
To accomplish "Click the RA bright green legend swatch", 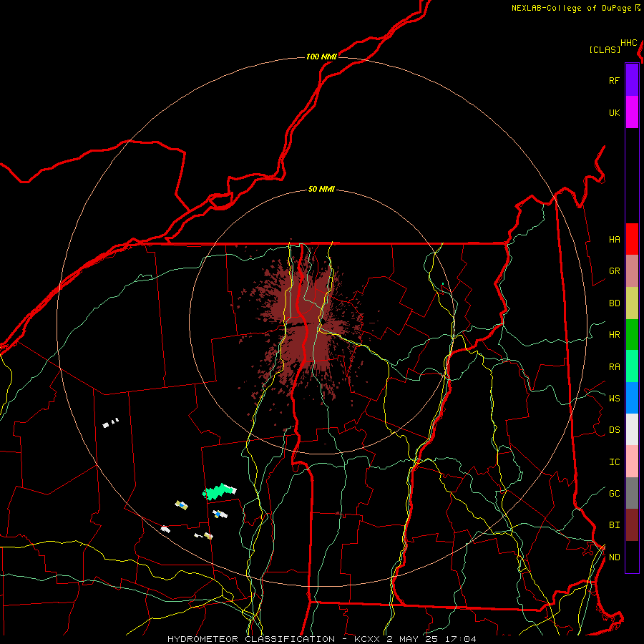I will coord(632,366).
